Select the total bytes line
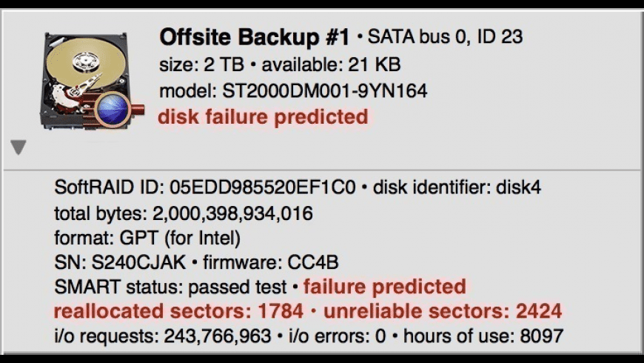Viewport: 644px width, 363px height. tap(184, 214)
